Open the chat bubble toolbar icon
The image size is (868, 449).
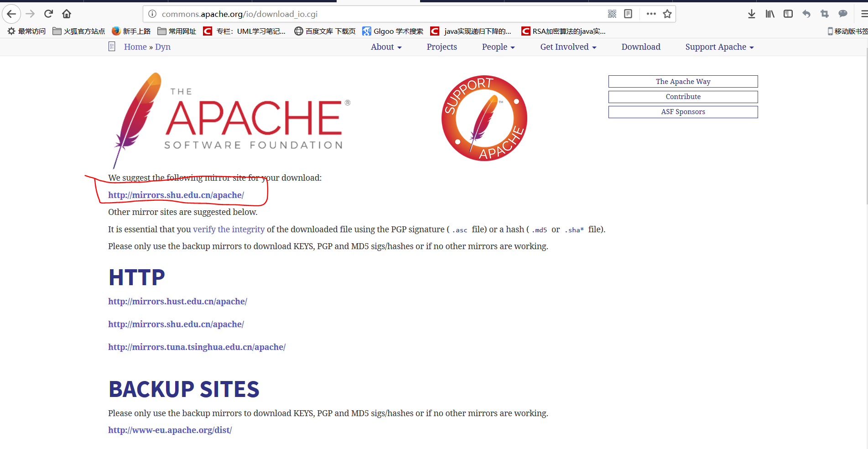(x=843, y=14)
